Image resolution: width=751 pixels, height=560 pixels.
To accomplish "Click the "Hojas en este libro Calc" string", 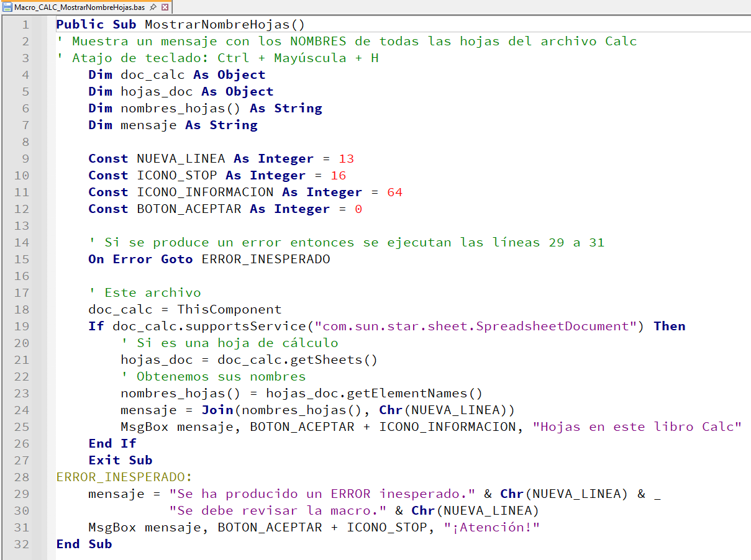I will point(637,427).
